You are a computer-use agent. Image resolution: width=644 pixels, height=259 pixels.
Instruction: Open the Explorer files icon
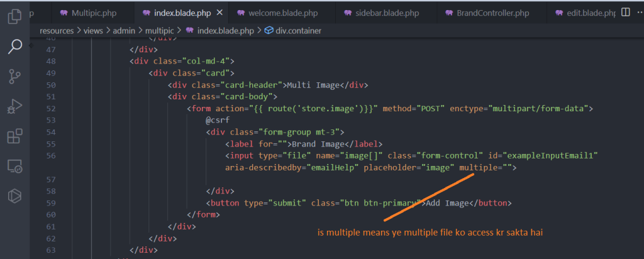pos(14,16)
